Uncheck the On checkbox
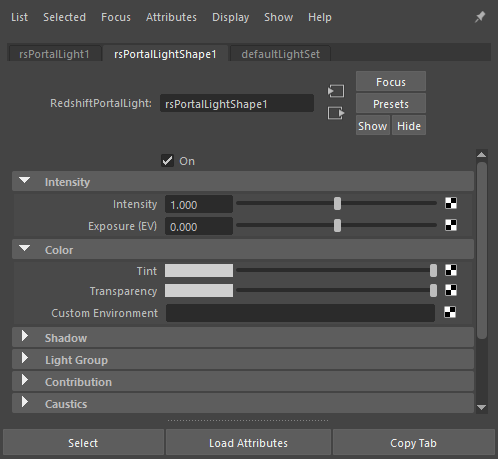Screen dimensions: 498x459 (167, 161)
